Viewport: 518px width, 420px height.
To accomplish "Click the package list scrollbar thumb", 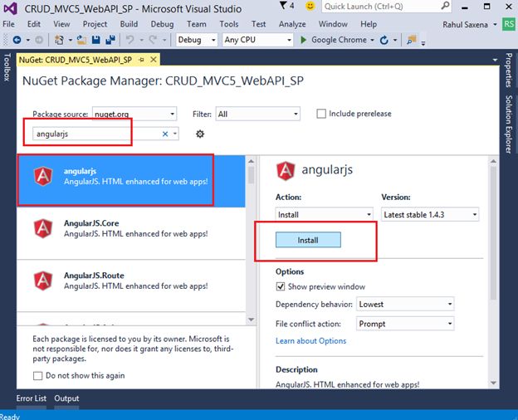I will tap(251, 175).
